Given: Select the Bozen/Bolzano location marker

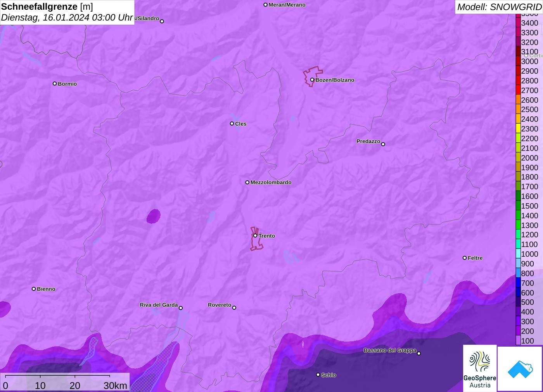Looking at the screenshot, I should (312, 80).
